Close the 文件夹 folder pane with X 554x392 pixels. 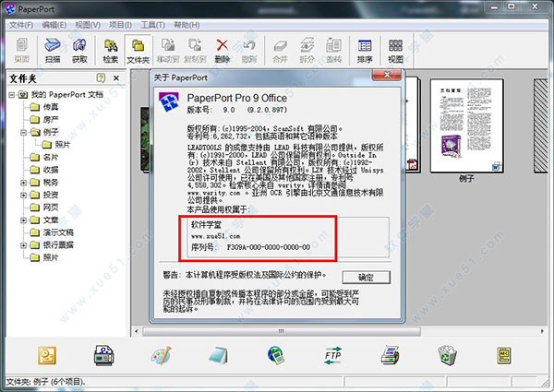(116, 78)
